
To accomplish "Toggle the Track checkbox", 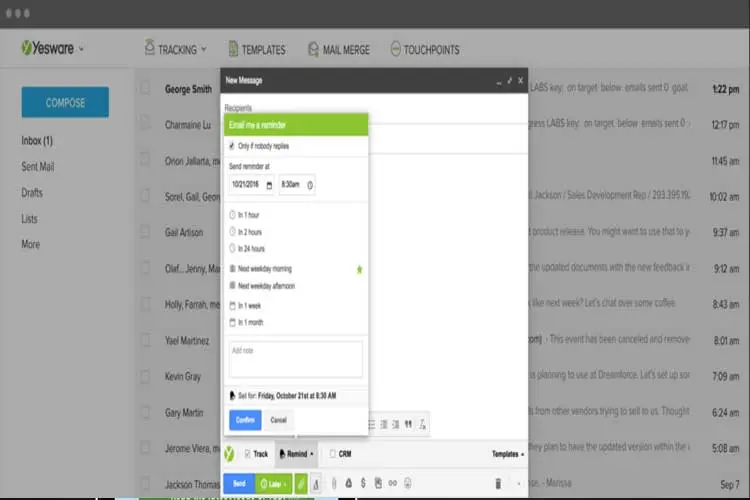I will click(247, 454).
